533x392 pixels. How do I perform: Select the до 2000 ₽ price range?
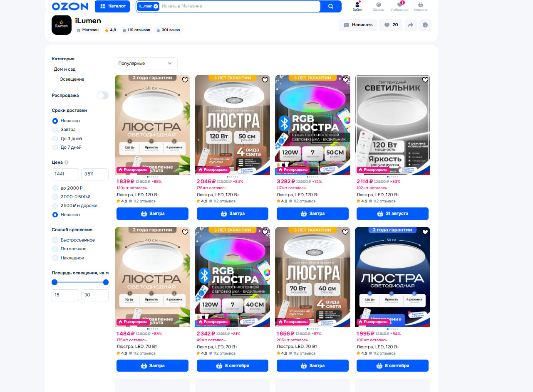click(x=55, y=188)
